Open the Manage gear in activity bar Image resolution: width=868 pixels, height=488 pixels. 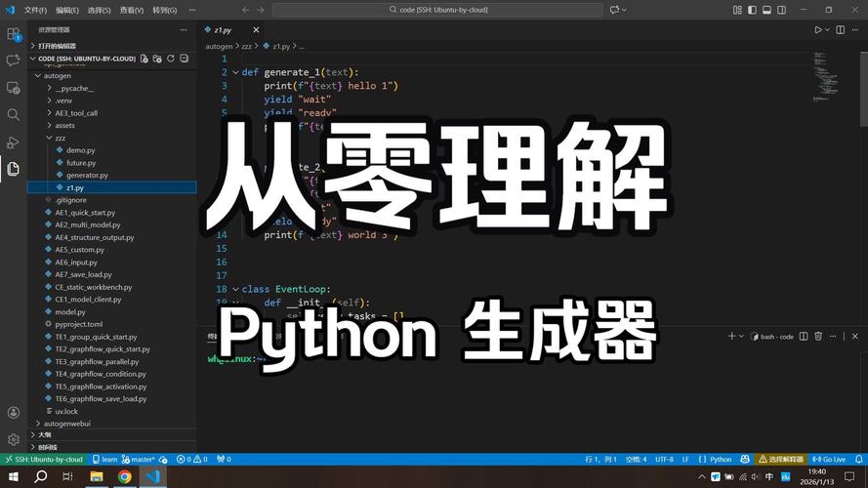(x=14, y=440)
